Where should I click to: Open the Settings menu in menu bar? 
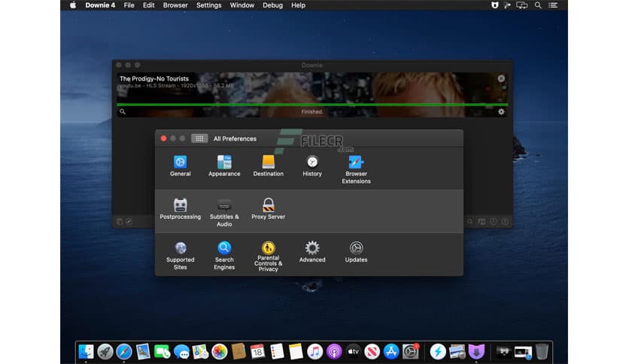point(208,5)
